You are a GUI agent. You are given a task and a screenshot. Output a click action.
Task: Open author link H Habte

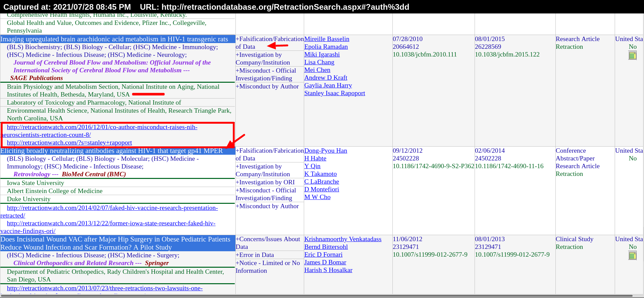(315, 158)
